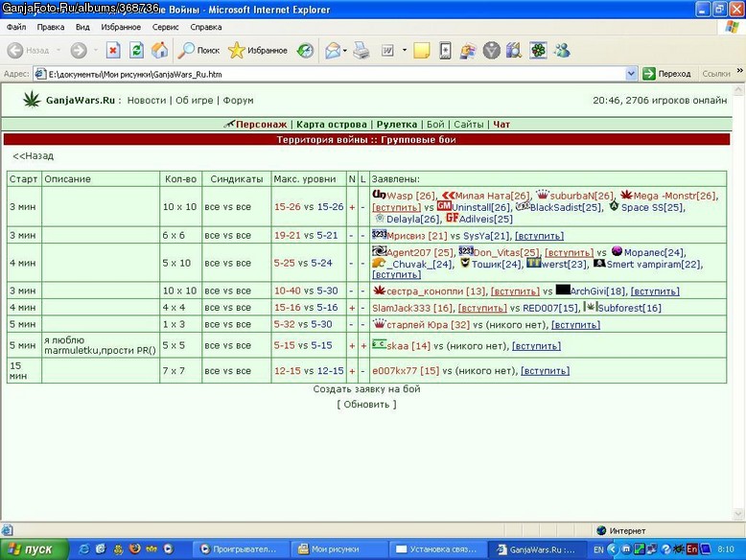
Task: Open the Избранное favorites pane
Action: (257, 50)
